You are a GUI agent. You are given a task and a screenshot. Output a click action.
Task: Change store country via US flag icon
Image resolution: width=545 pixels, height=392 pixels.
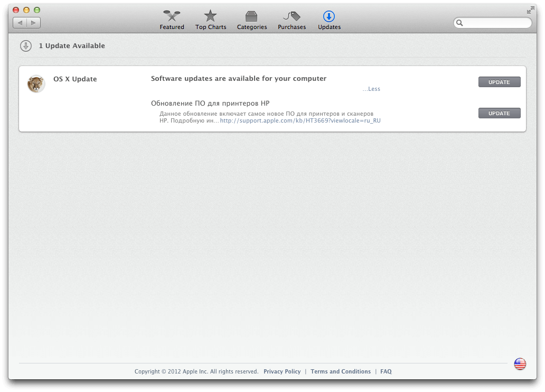pos(520,364)
